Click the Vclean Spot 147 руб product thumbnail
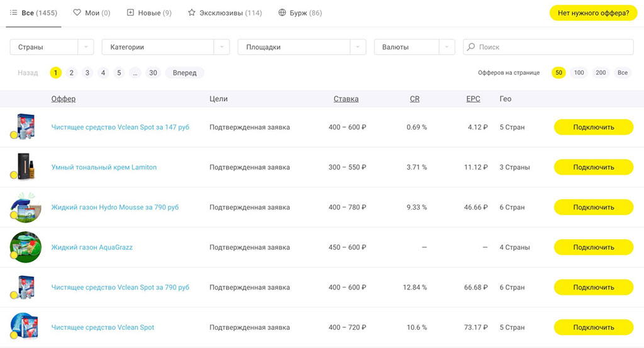The image size is (644, 348). pyautogui.click(x=26, y=126)
